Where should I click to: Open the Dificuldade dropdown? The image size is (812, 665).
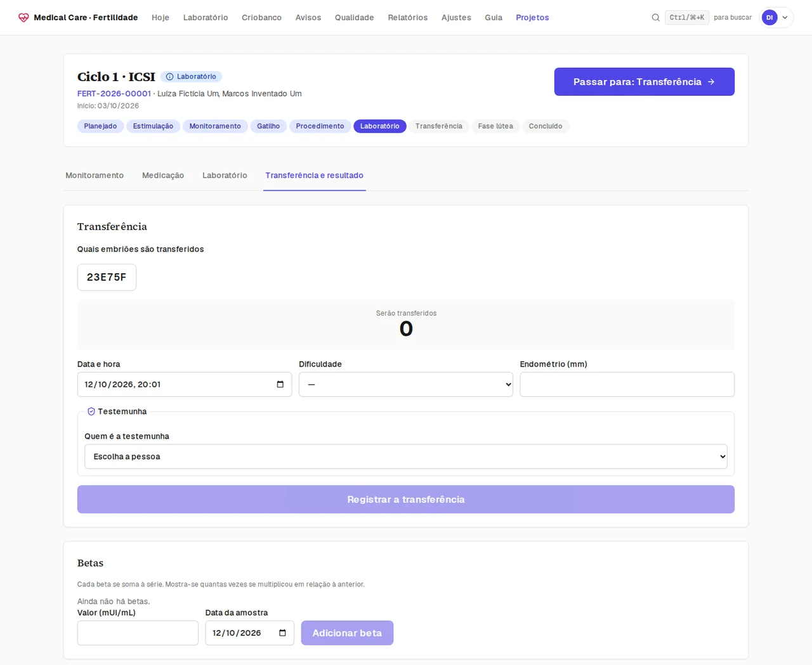click(406, 384)
